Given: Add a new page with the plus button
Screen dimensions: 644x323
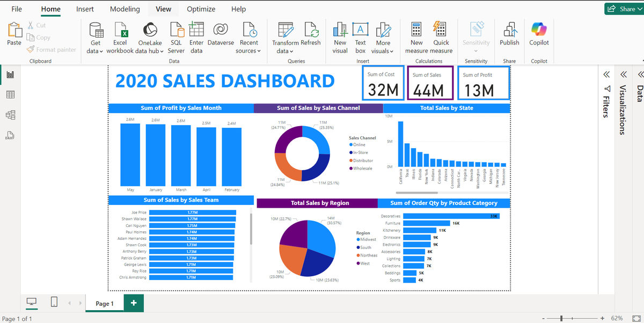Looking at the screenshot, I should coord(133,303).
